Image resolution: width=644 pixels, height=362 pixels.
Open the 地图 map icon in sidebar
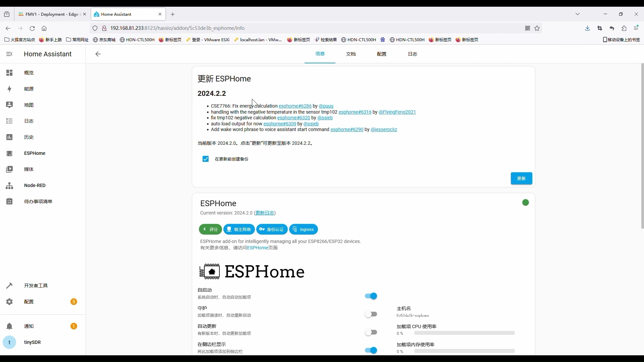coord(9,105)
